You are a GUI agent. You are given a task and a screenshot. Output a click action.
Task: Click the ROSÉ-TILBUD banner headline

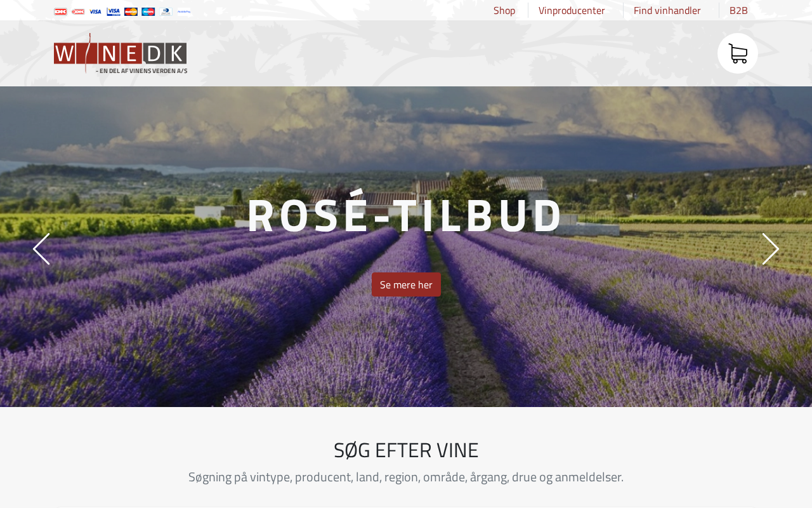(x=406, y=215)
